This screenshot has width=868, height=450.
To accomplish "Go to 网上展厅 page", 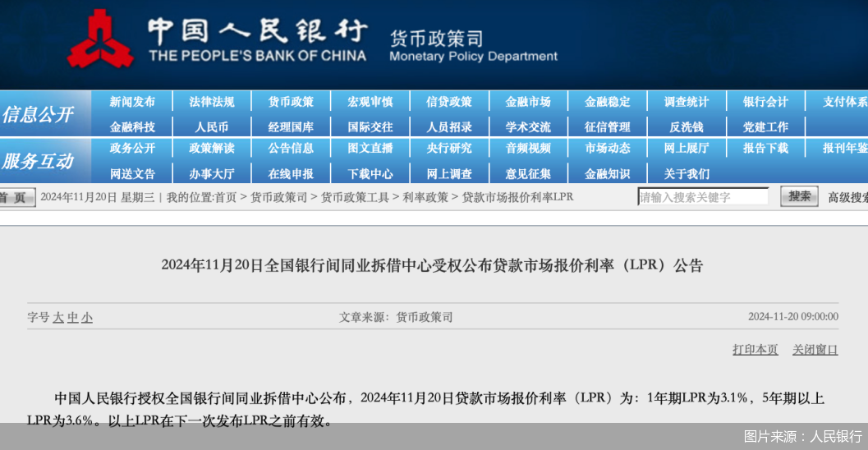I will (687, 149).
